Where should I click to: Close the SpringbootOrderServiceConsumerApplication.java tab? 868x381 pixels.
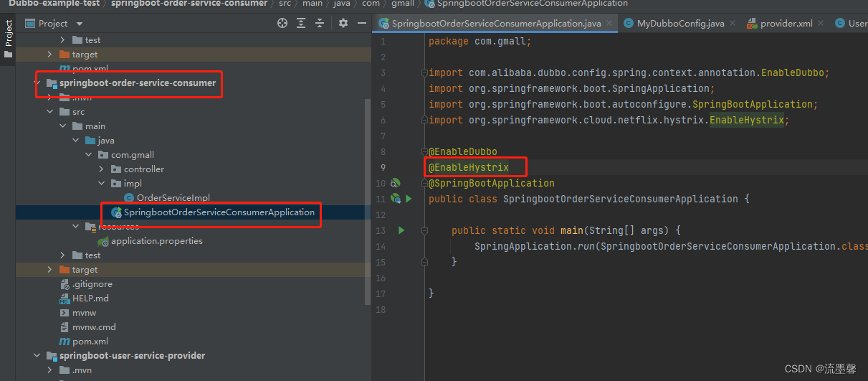pos(610,23)
